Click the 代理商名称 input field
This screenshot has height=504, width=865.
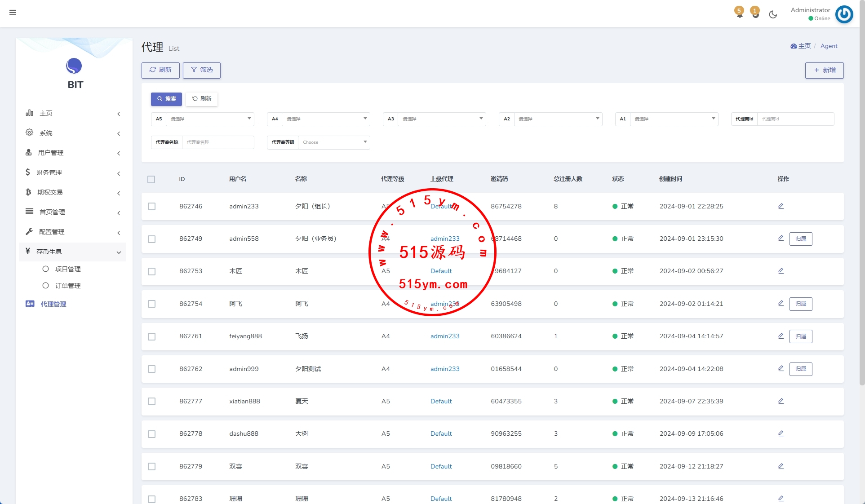pyautogui.click(x=217, y=142)
